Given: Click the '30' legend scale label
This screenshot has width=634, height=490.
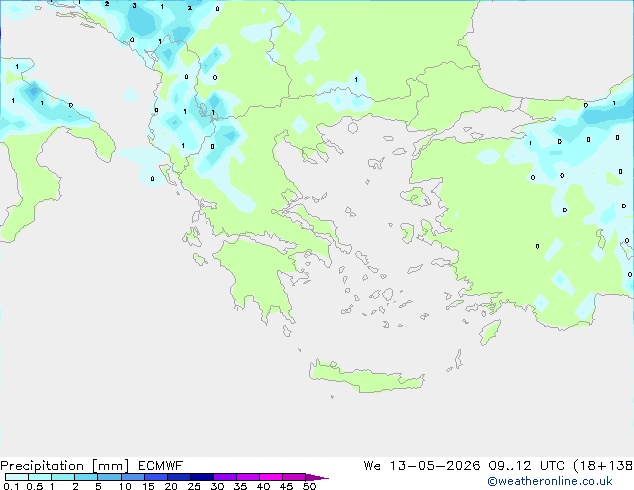Looking at the screenshot, I should pos(217,486).
